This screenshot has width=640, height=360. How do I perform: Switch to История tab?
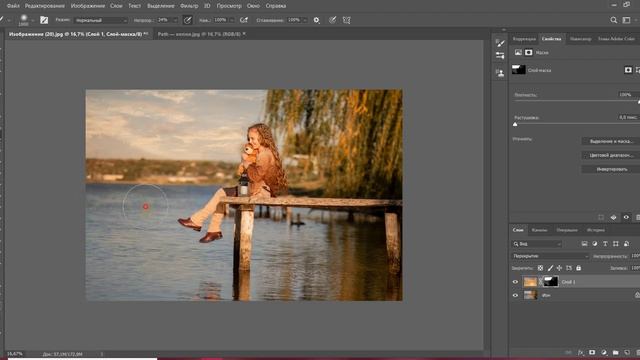596,230
